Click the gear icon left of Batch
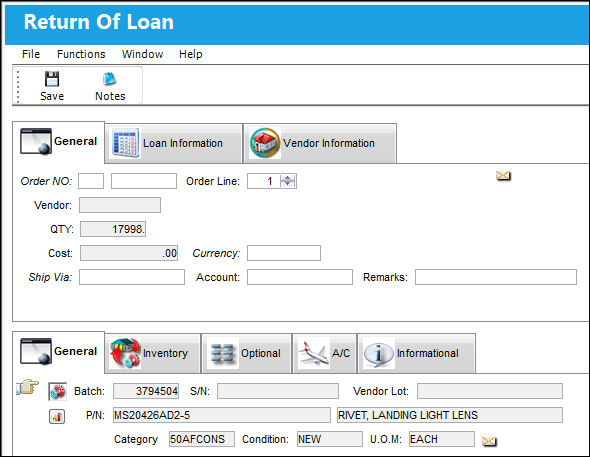 click(x=57, y=391)
